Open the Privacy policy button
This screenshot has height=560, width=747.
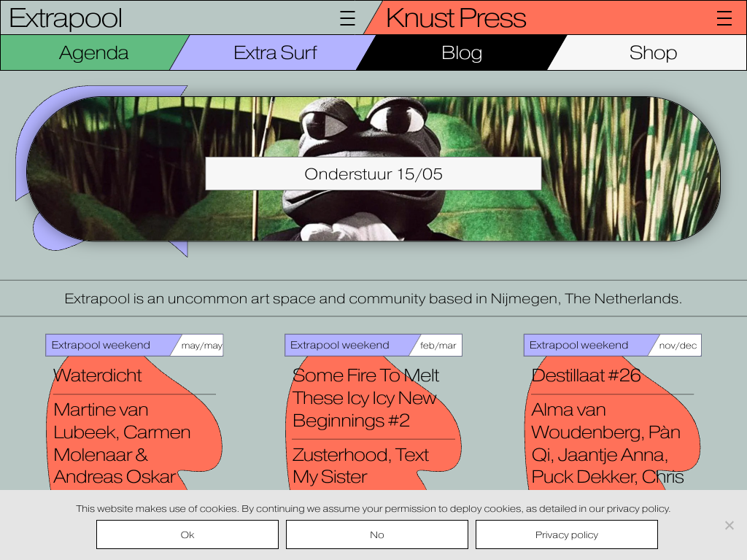tap(567, 534)
